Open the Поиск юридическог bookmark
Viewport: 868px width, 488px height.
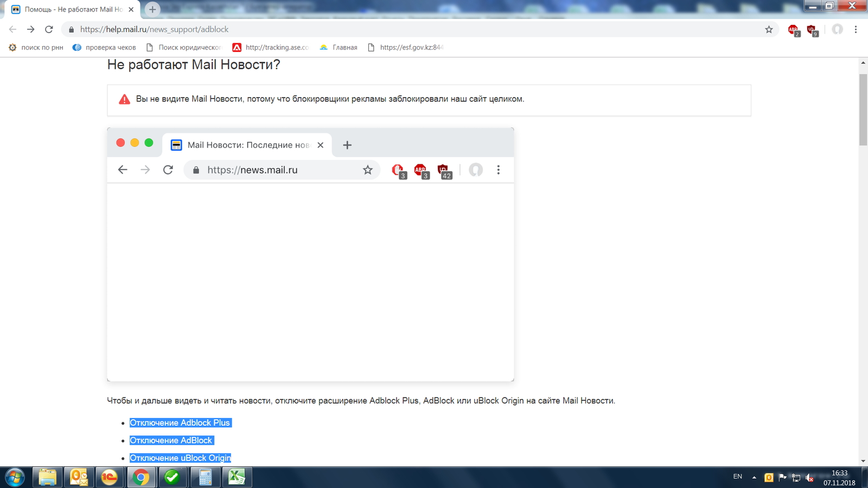click(x=184, y=47)
